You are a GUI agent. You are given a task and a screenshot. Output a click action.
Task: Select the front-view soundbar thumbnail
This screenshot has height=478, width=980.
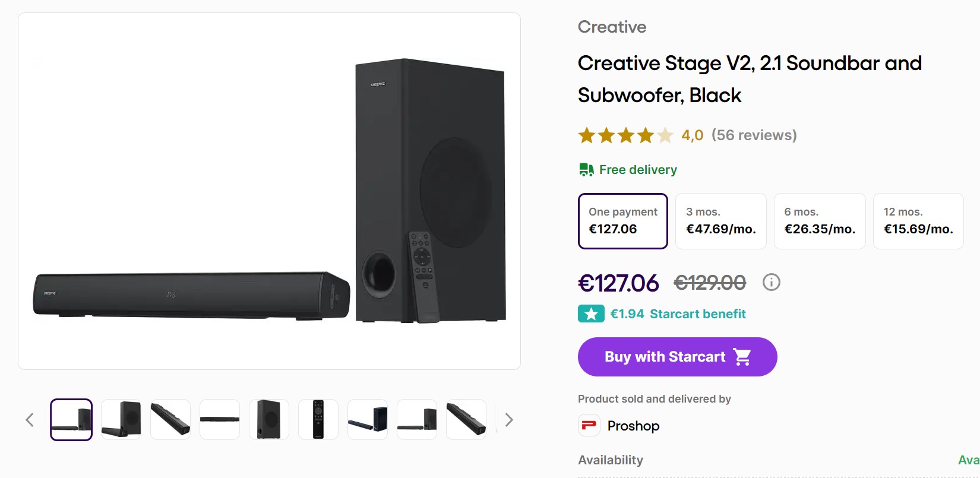pyautogui.click(x=220, y=419)
